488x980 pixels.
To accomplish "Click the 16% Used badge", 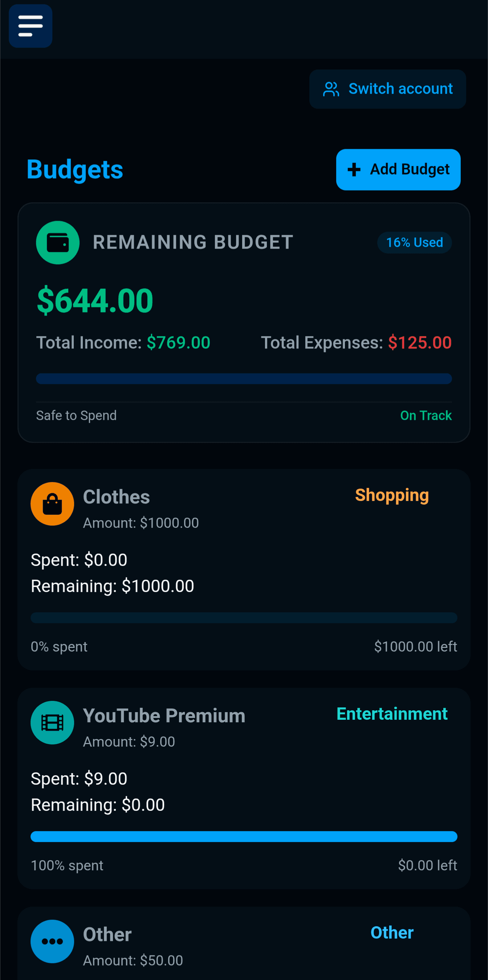I will [415, 242].
